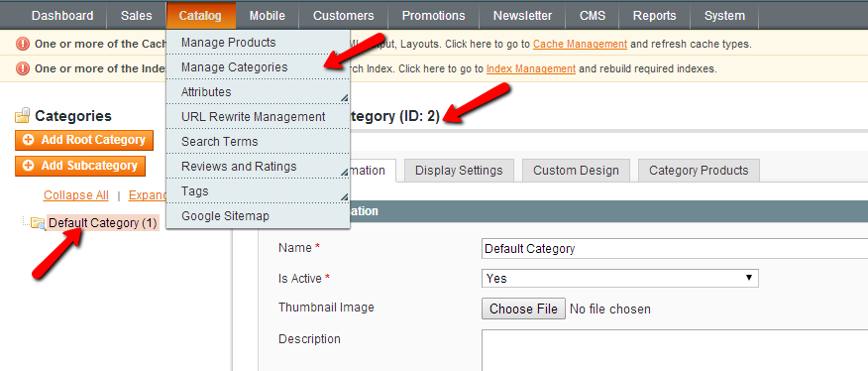Click the Collapse All link

[x=76, y=195]
